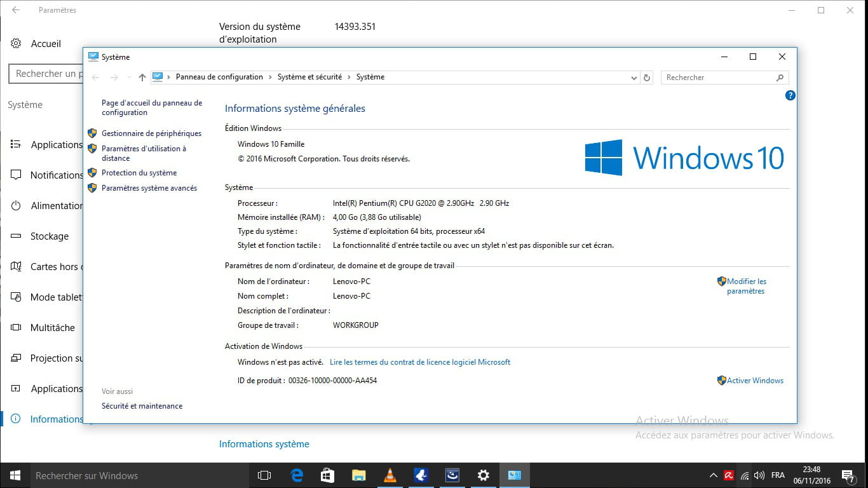Open the Windows Start menu
The image size is (868, 488).
coord(15,475)
